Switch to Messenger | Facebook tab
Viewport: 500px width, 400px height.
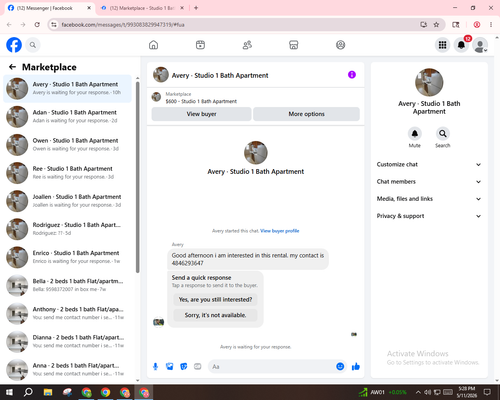50,8
